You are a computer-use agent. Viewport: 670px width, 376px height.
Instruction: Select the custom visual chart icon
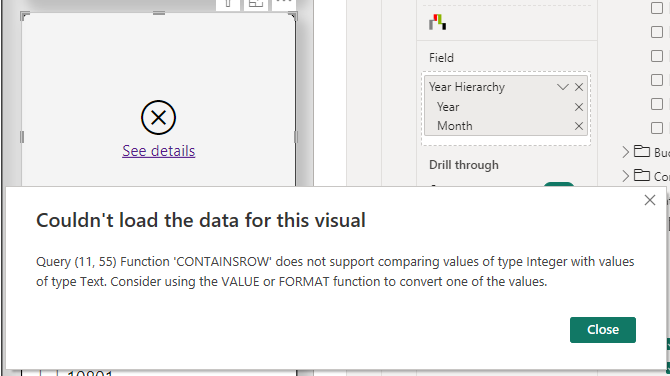click(438, 22)
